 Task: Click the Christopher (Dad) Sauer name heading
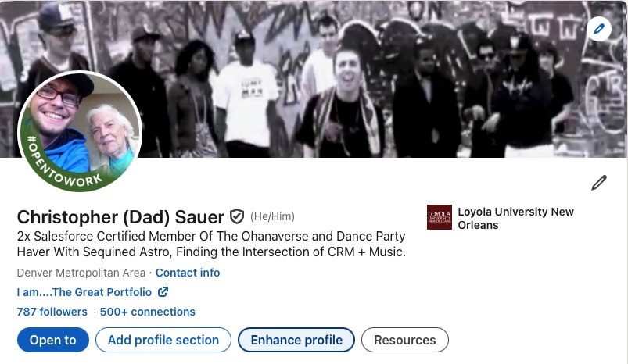point(120,217)
